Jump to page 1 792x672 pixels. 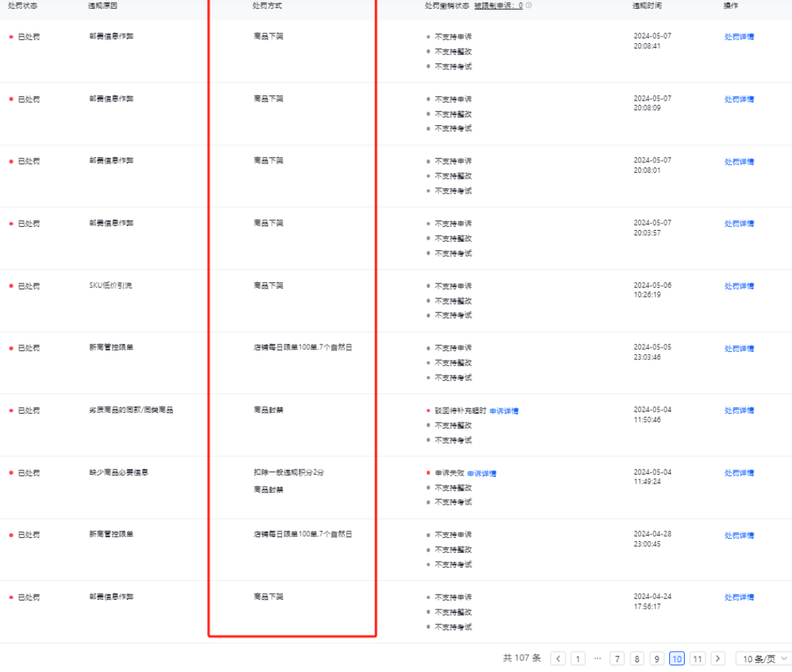point(578,659)
